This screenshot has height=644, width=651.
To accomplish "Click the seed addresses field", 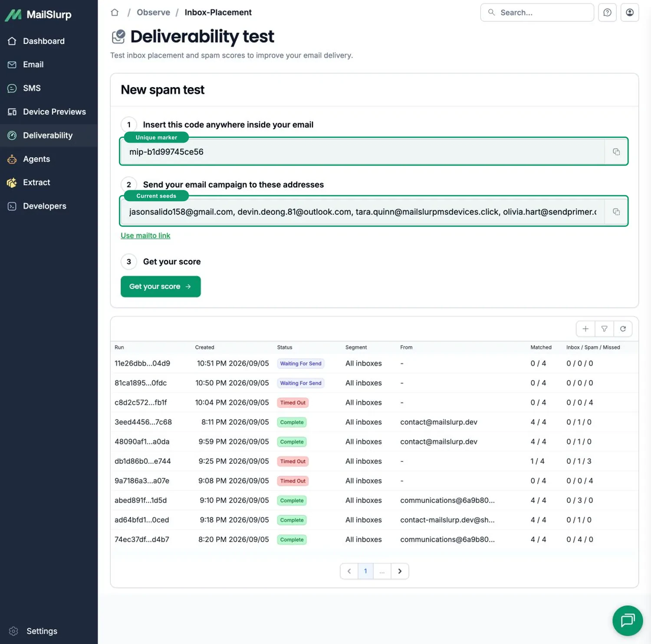I will tap(362, 212).
